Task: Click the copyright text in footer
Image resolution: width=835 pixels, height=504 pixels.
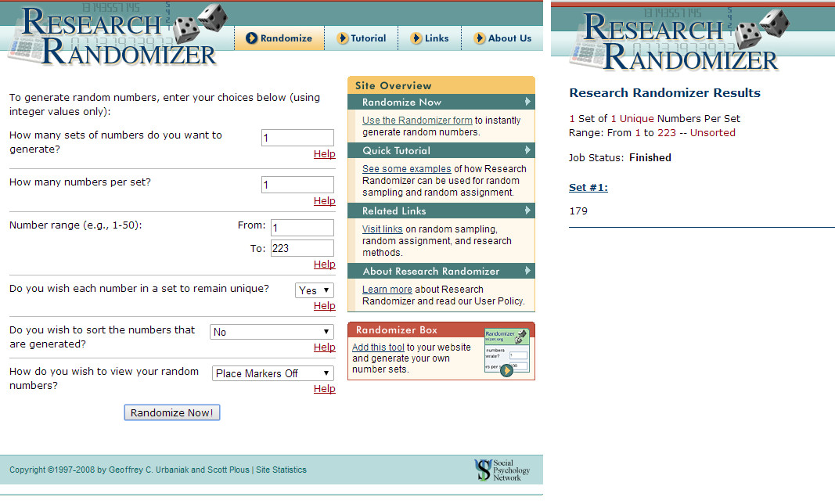Action: (129, 470)
